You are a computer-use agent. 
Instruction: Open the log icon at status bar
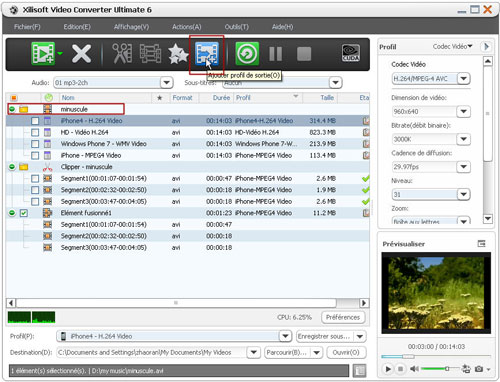(359, 370)
